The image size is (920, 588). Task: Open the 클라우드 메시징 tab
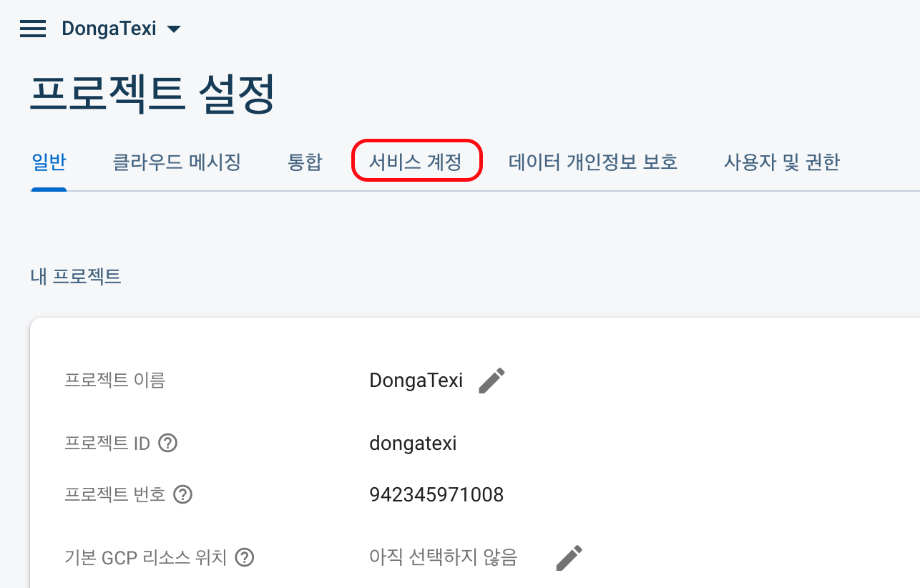(x=177, y=162)
